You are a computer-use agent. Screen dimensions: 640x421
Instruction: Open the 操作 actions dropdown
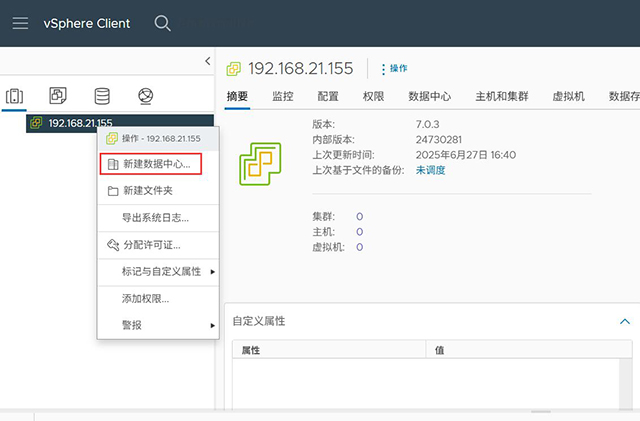pyautogui.click(x=394, y=69)
